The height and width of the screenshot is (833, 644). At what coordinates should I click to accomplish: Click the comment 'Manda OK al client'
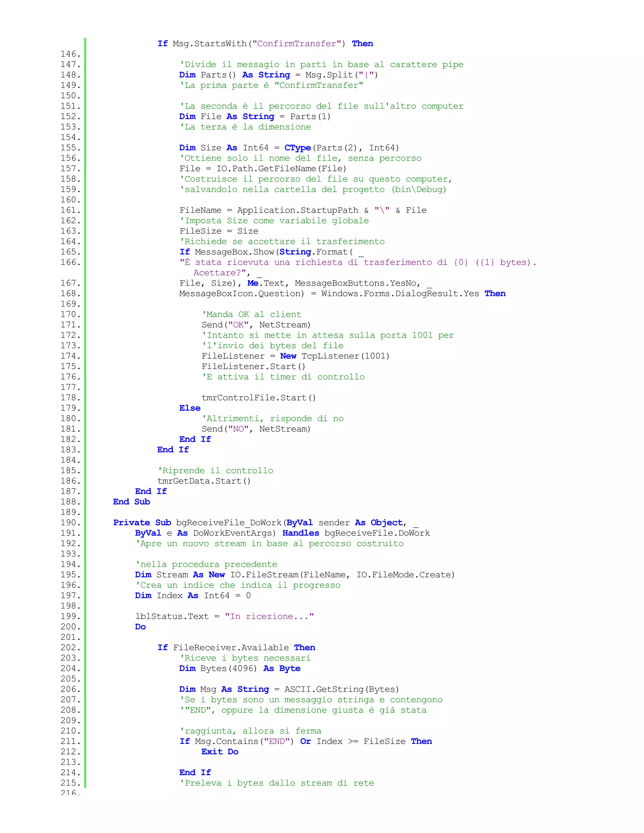click(252, 315)
